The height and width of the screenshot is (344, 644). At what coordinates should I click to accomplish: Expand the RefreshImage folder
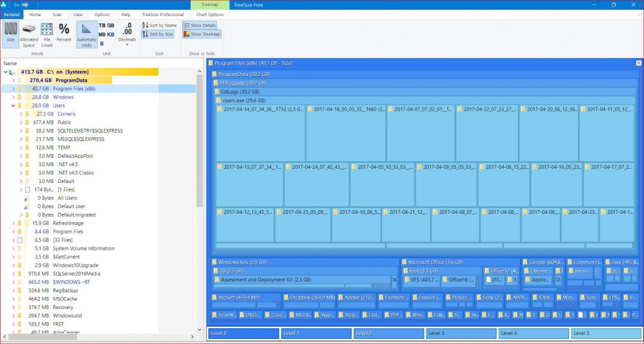(x=13, y=223)
